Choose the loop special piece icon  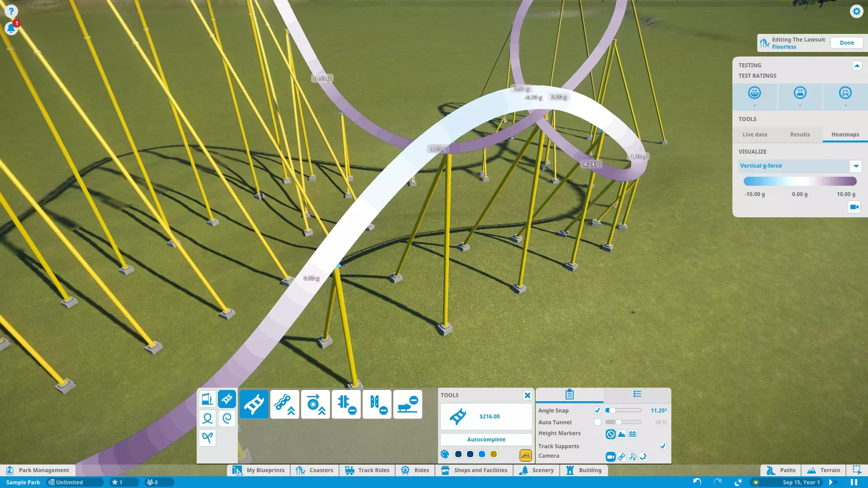pos(208,418)
